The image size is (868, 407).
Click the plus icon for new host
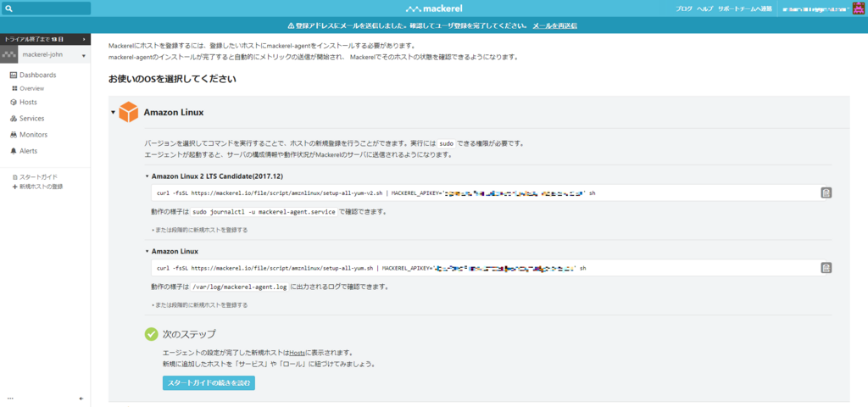point(15,187)
